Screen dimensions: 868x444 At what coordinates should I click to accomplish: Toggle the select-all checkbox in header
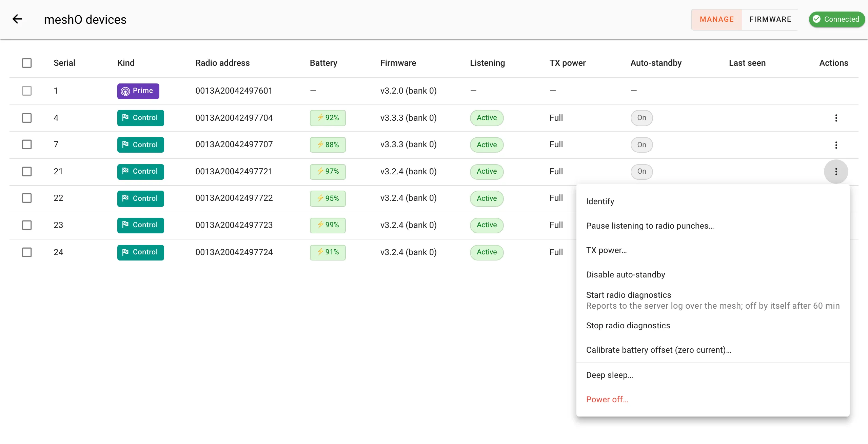tap(27, 63)
